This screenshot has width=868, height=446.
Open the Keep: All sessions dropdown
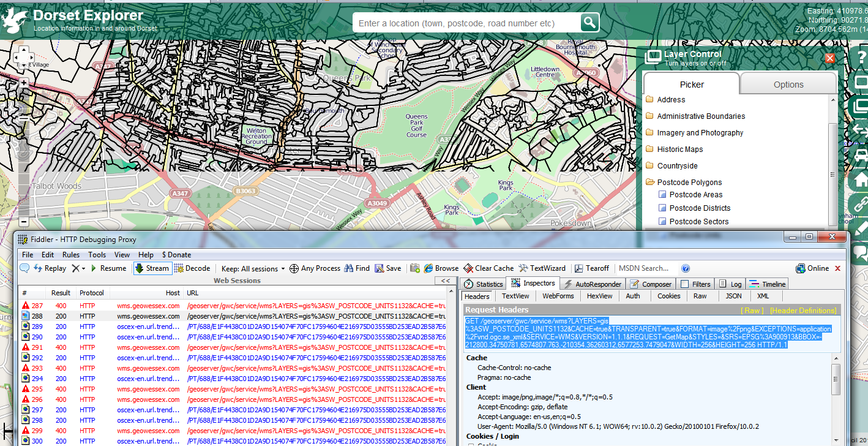click(x=253, y=268)
